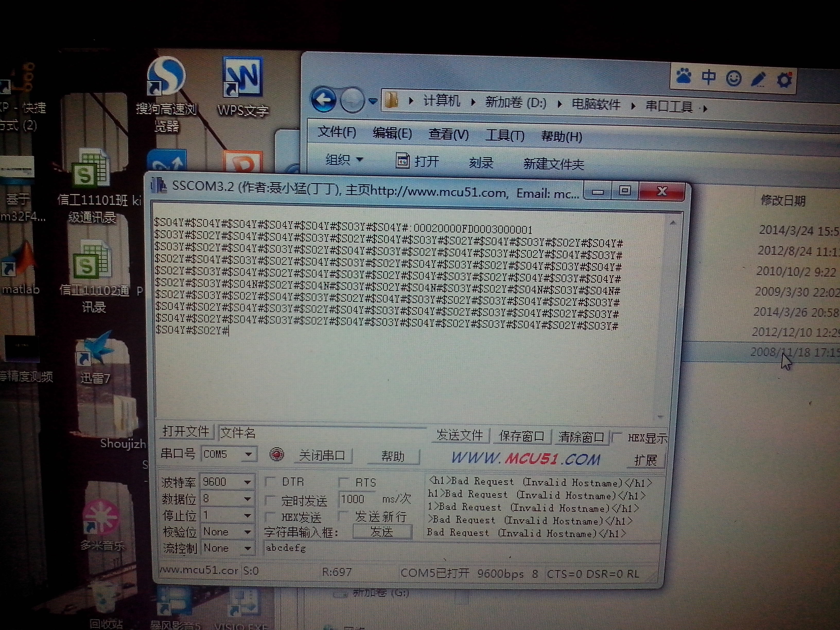The width and height of the screenshot is (840, 630).
Task: Expand the 停止位 dropdown
Action: click(247, 515)
